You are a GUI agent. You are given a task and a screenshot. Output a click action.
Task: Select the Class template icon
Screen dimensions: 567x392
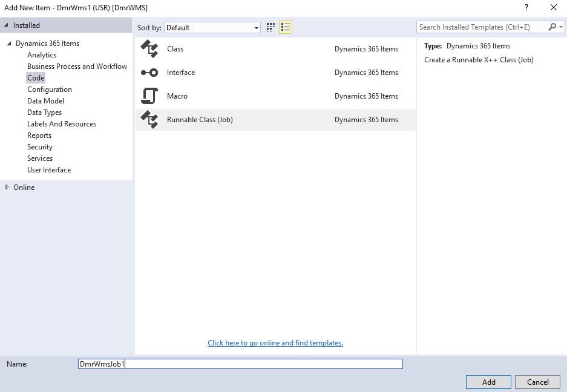point(149,49)
